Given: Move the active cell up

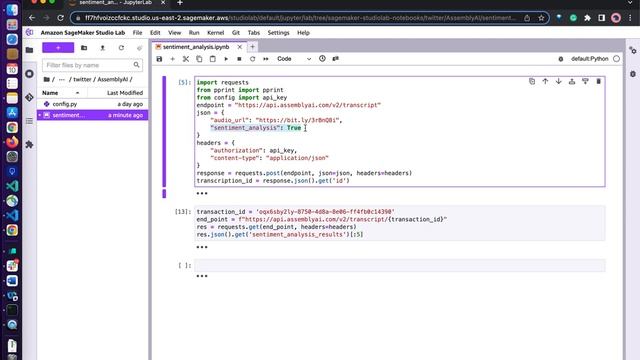Looking at the screenshot, I should coord(545,81).
